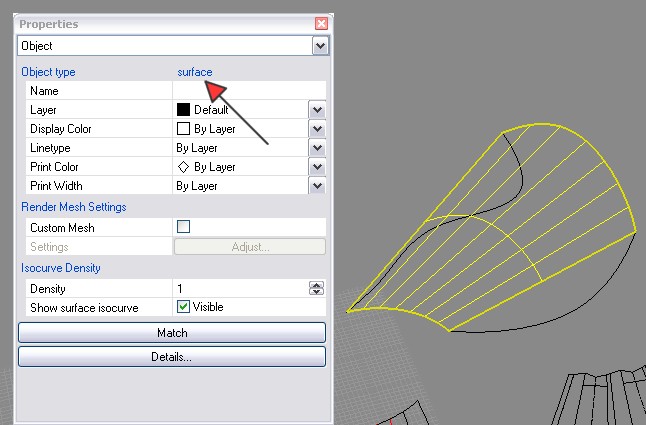Click the 'Show surface isocurve' label
646x425 pixels.
tap(84, 308)
